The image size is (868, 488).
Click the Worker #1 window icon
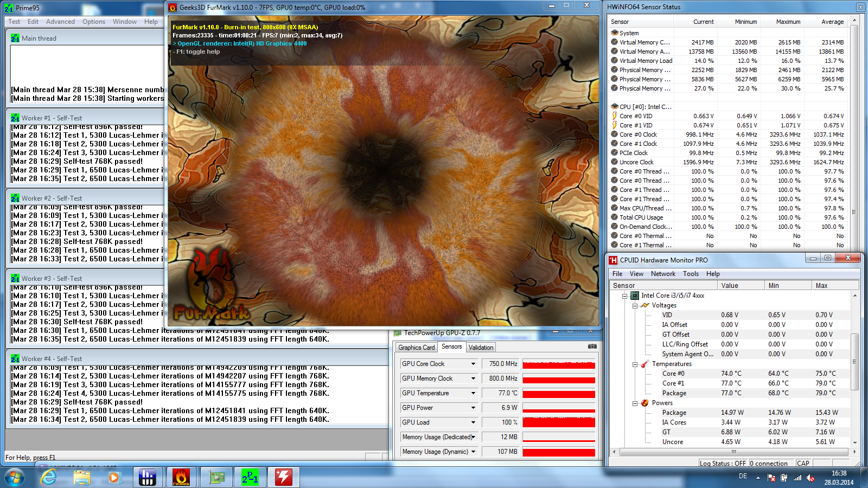click(x=15, y=118)
